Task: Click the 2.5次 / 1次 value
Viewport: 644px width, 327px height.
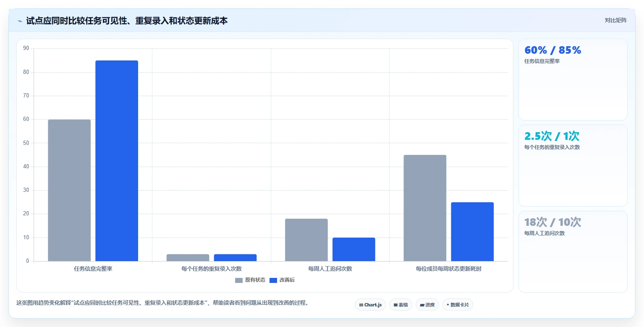Action: point(552,136)
